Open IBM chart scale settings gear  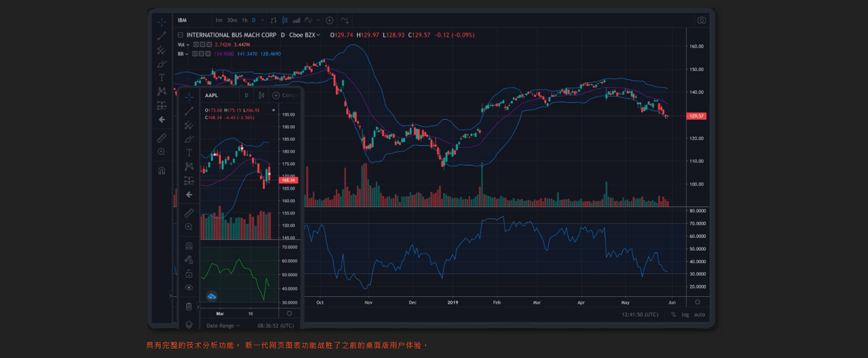coord(697,302)
